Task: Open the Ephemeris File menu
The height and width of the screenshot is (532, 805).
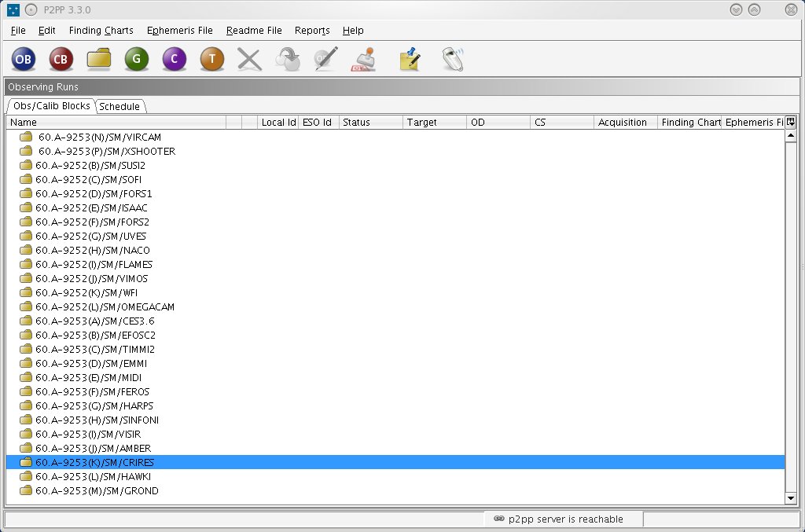Action: pyautogui.click(x=180, y=31)
